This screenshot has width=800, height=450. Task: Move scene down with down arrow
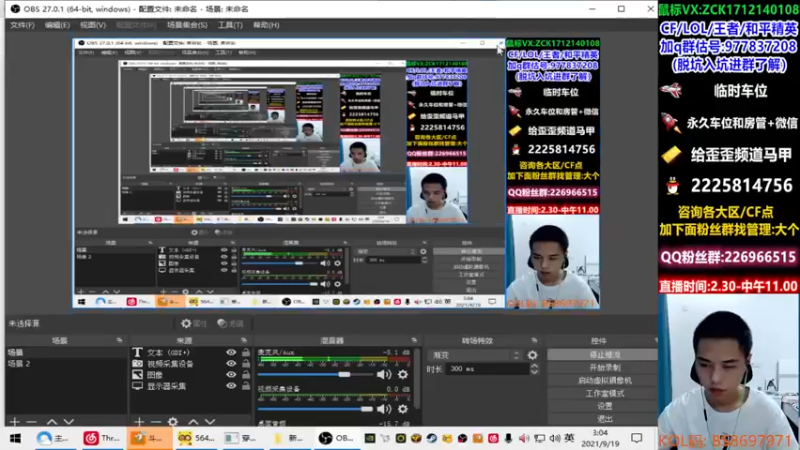pyautogui.click(x=69, y=421)
